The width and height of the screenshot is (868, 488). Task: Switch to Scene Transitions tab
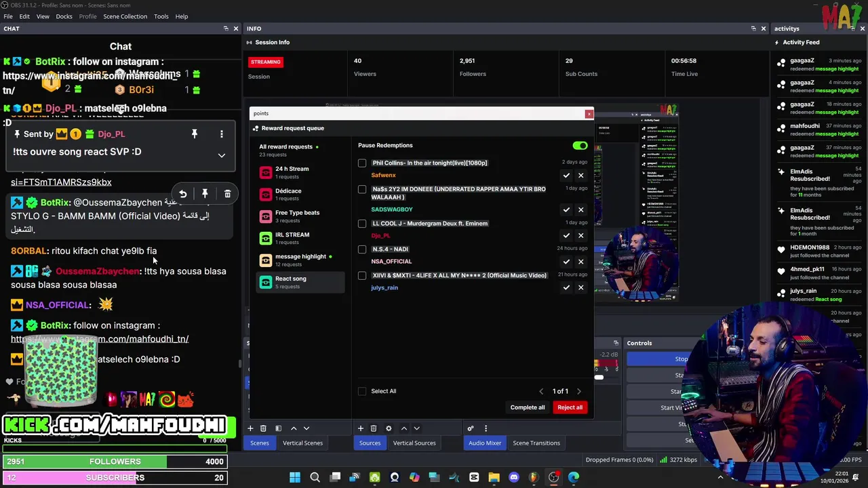(x=536, y=443)
